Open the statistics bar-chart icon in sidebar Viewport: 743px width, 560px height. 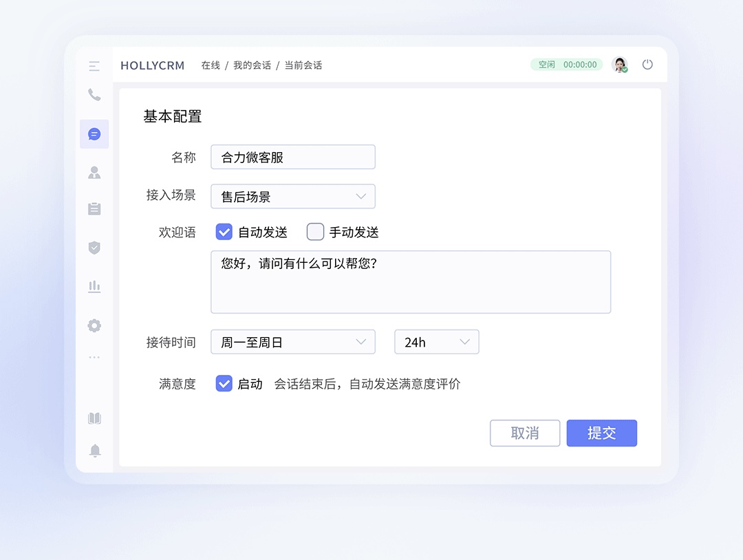coord(94,286)
